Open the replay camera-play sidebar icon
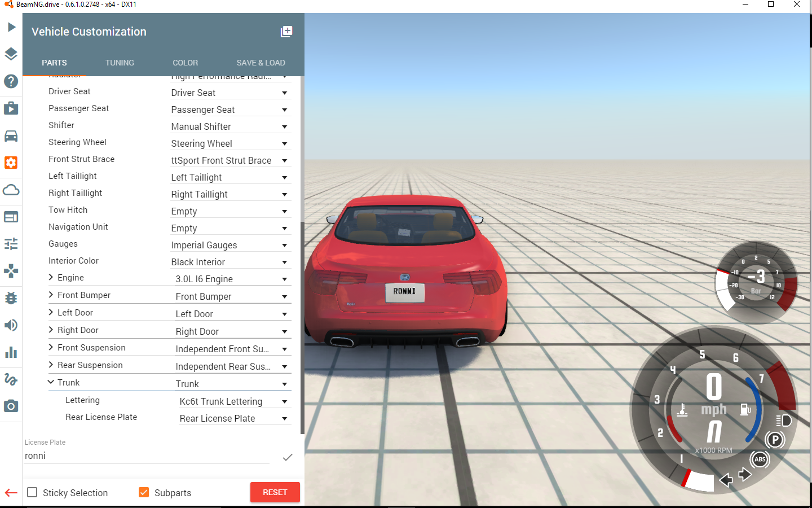This screenshot has width=812, height=508. 11,108
